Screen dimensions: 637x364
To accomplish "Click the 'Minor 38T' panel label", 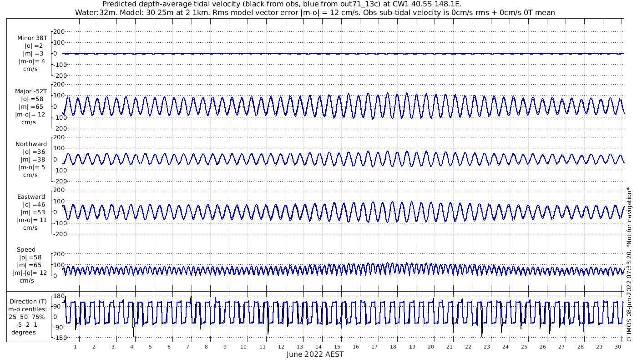I will [32, 38].
